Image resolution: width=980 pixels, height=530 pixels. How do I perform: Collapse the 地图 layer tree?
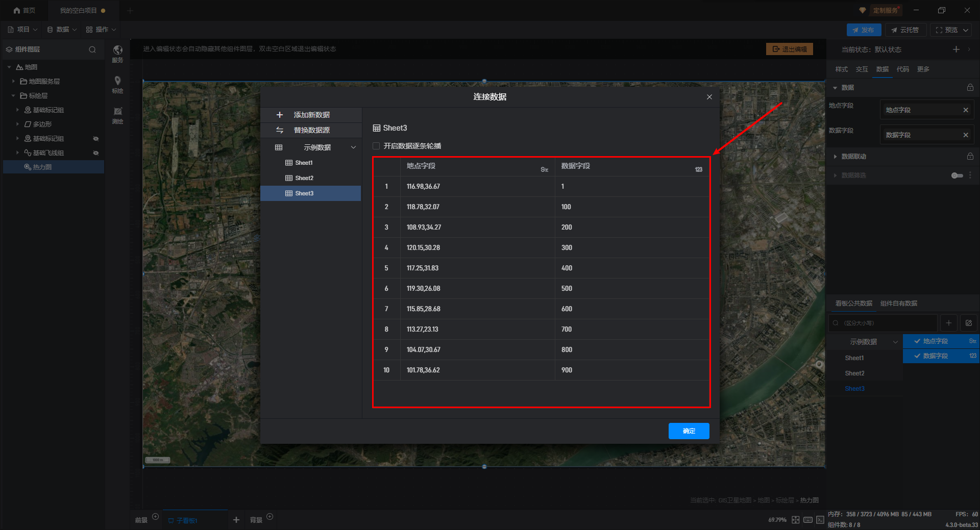9,67
